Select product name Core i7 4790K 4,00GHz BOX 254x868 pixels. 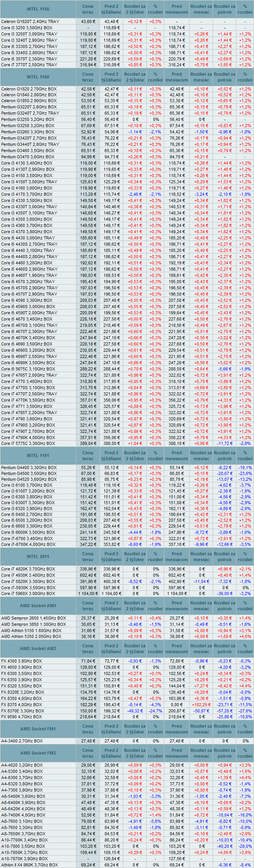(x=28, y=438)
